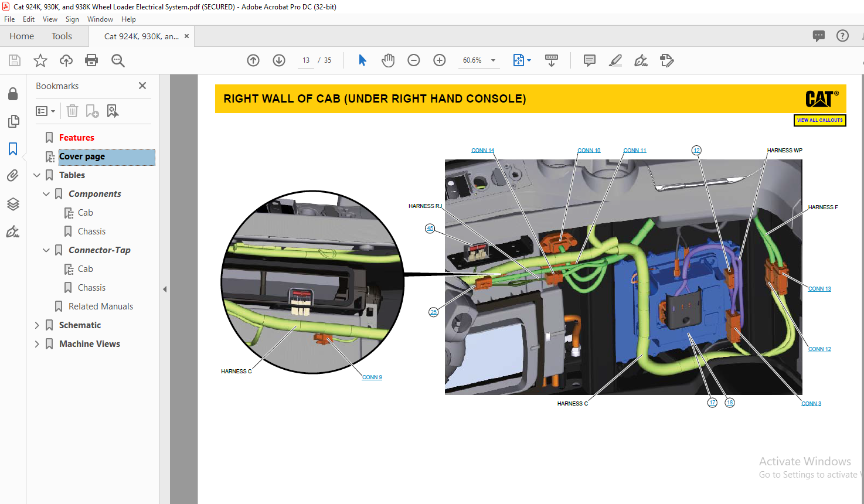Open the View menu
Screen dimensions: 864x504
[x=50, y=19]
